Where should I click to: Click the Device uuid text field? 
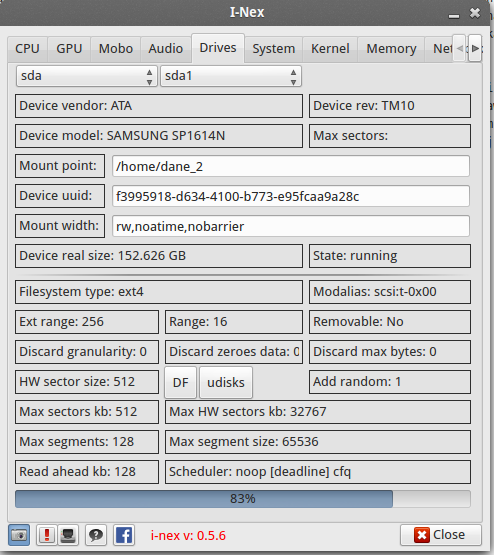(x=291, y=196)
